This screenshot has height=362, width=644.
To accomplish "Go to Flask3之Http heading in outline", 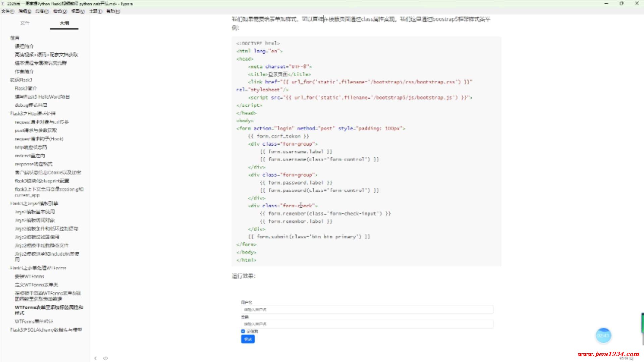I will (x=33, y=113).
